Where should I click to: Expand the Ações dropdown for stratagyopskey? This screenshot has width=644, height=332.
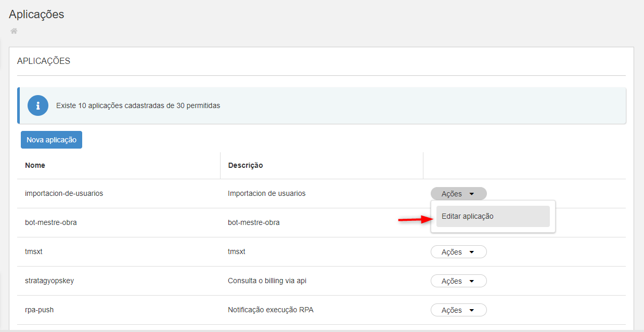click(458, 281)
